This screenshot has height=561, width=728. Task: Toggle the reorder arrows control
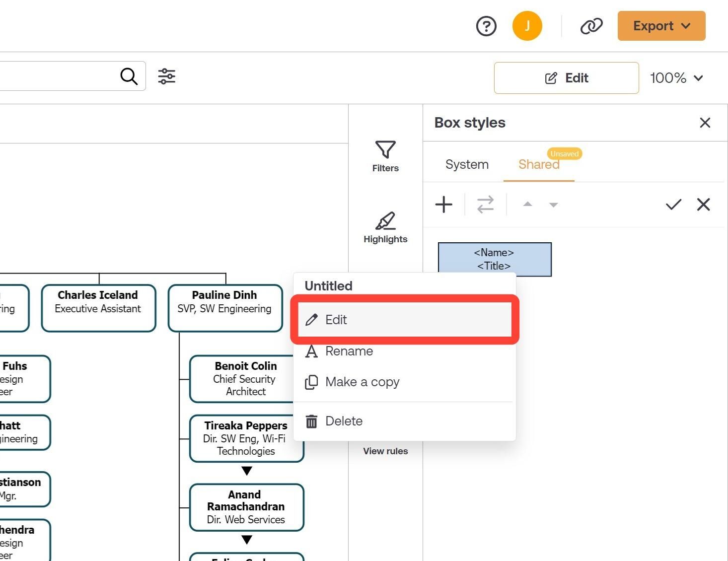[485, 205]
